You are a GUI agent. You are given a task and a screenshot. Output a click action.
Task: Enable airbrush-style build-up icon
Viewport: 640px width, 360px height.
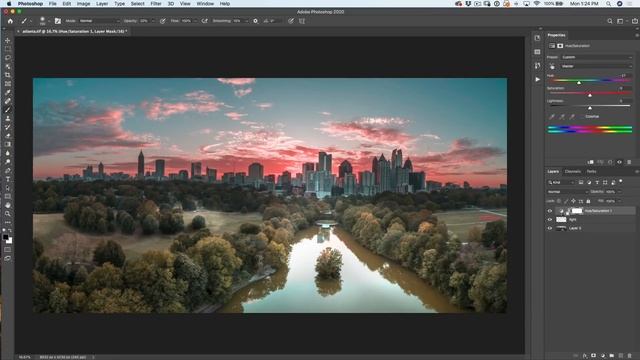pos(204,21)
